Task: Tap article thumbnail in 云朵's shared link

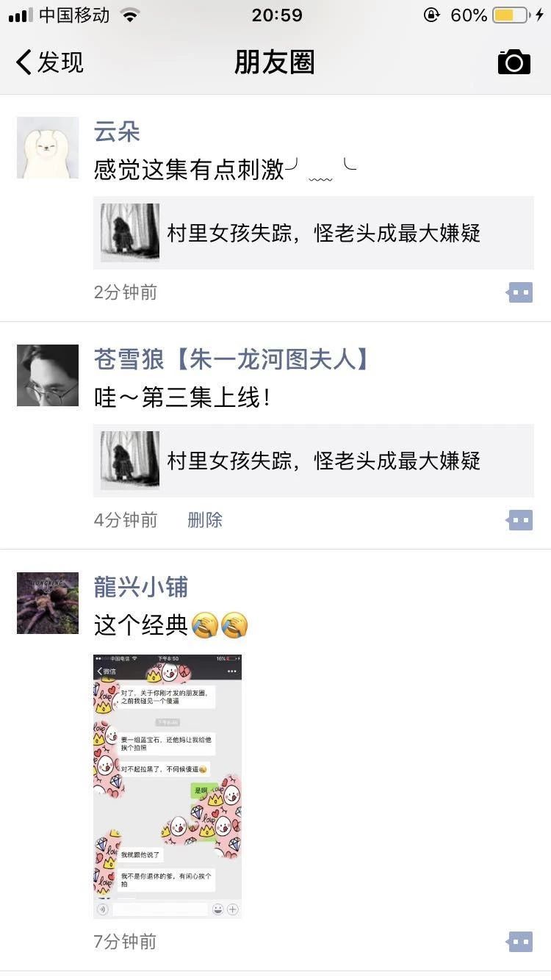Action: [130, 233]
